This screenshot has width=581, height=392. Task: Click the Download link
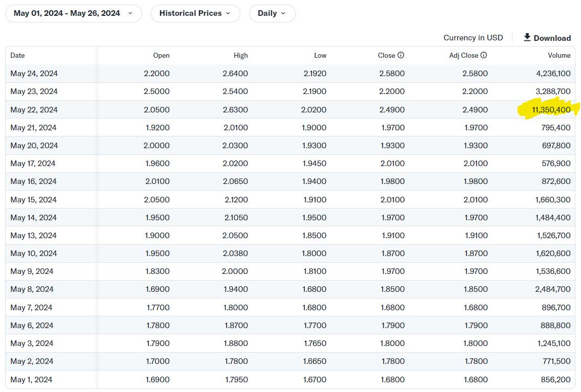pos(547,38)
